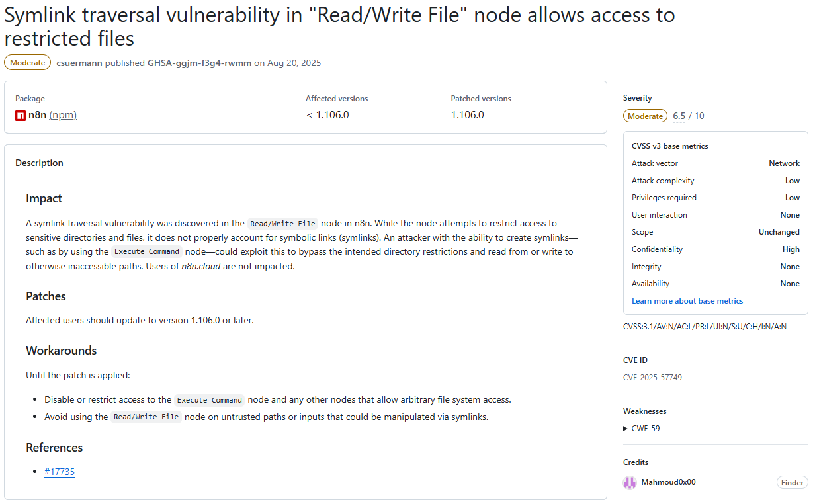The width and height of the screenshot is (815, 504).
Task: Click the Execute Command code label in Impact
Action: pyautogui.click(x=146, y=252)
